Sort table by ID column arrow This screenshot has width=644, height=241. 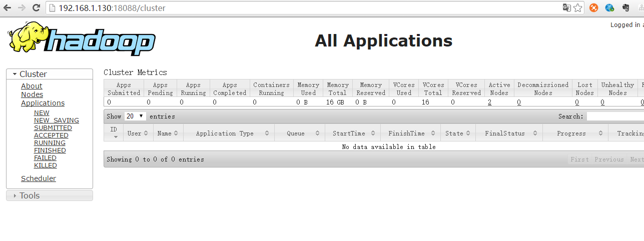pos(116,136)
